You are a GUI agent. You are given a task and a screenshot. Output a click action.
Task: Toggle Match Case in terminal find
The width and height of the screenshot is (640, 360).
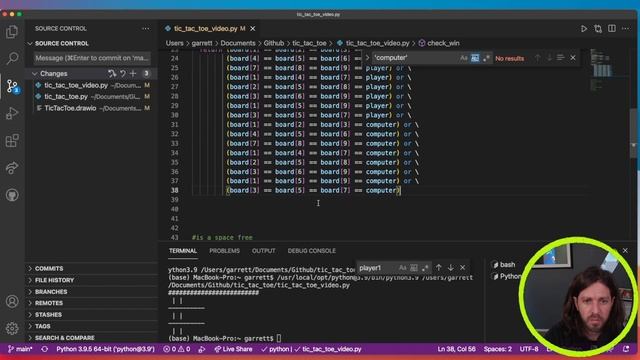[x=402, y=268]
